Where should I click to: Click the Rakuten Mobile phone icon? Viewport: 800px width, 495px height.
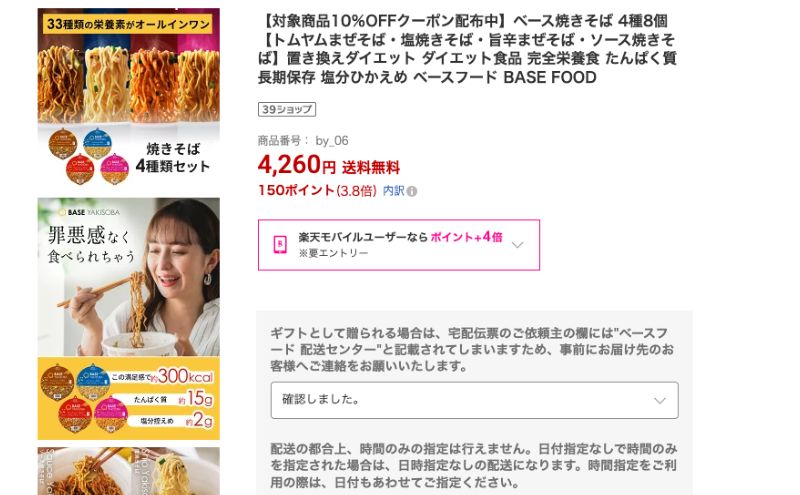coord(280,244)
